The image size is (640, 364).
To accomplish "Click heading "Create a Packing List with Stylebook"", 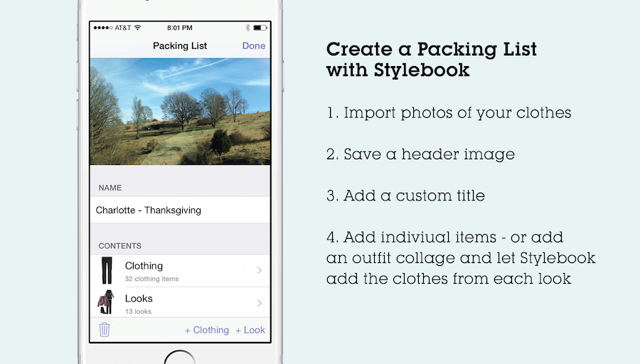I will pyautogui.click(x=432, y=60).
